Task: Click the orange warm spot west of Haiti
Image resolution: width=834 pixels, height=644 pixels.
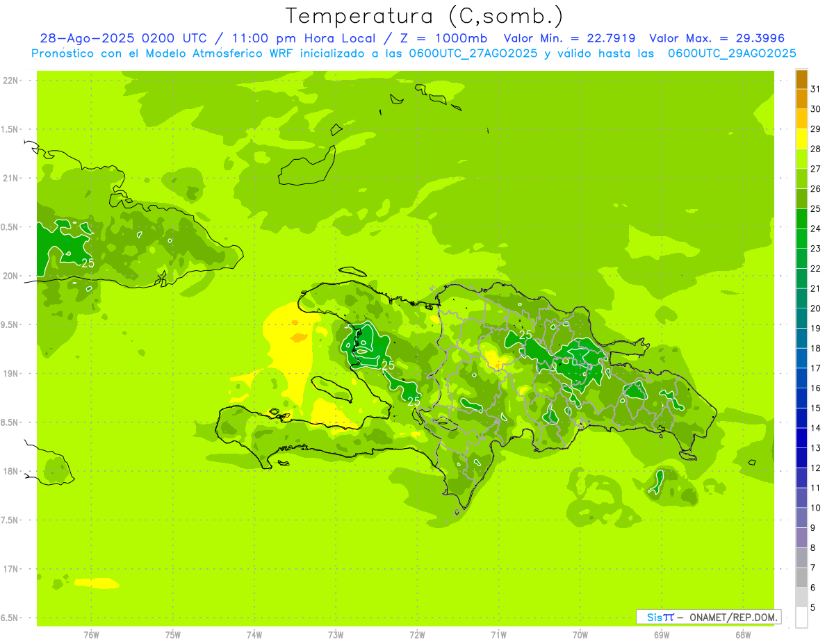Action: 299,338
